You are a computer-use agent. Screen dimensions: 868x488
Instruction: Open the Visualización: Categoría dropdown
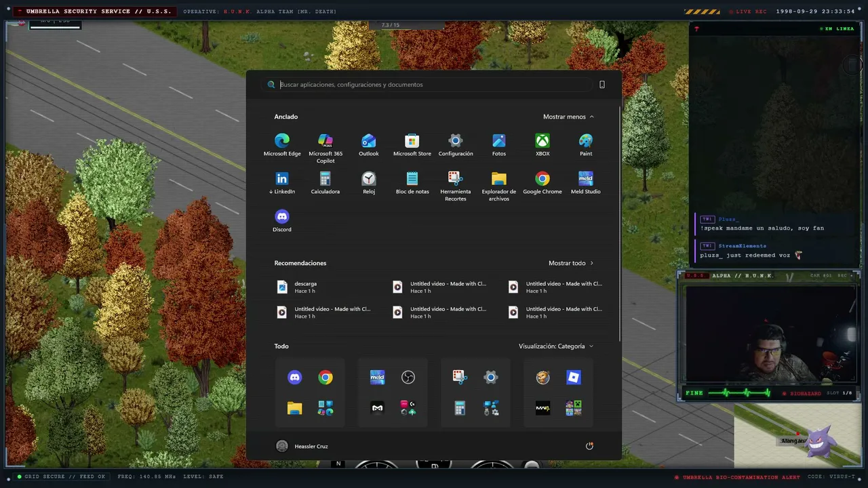556,346
